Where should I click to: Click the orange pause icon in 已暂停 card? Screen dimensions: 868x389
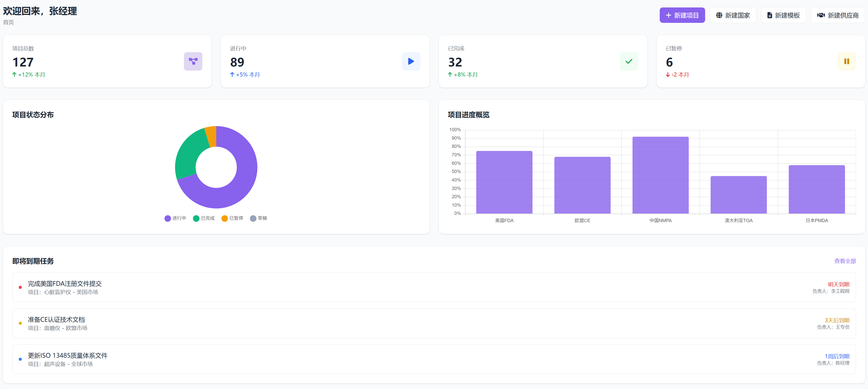pos(846,61)
